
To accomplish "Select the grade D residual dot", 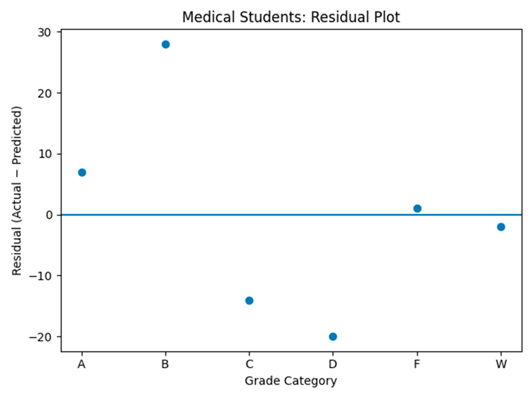I will pos(333,337).
